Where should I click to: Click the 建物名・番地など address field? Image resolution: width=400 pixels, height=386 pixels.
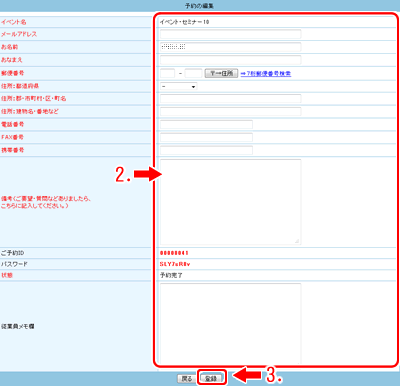[230, 111]
